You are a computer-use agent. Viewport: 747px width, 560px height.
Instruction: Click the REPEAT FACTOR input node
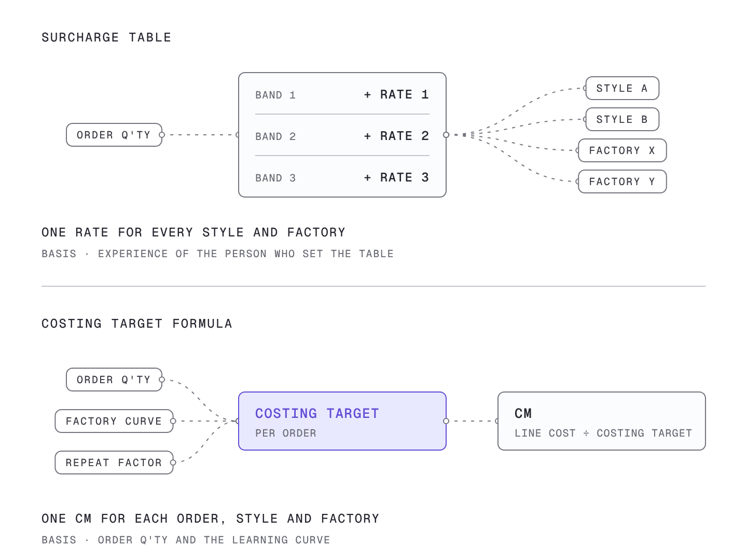(114, 463)
